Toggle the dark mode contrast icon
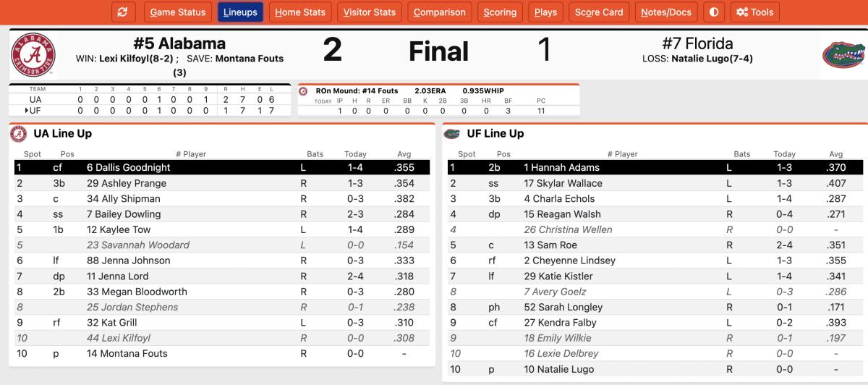This screenshot has height=385, width=868. click(714, 12)
